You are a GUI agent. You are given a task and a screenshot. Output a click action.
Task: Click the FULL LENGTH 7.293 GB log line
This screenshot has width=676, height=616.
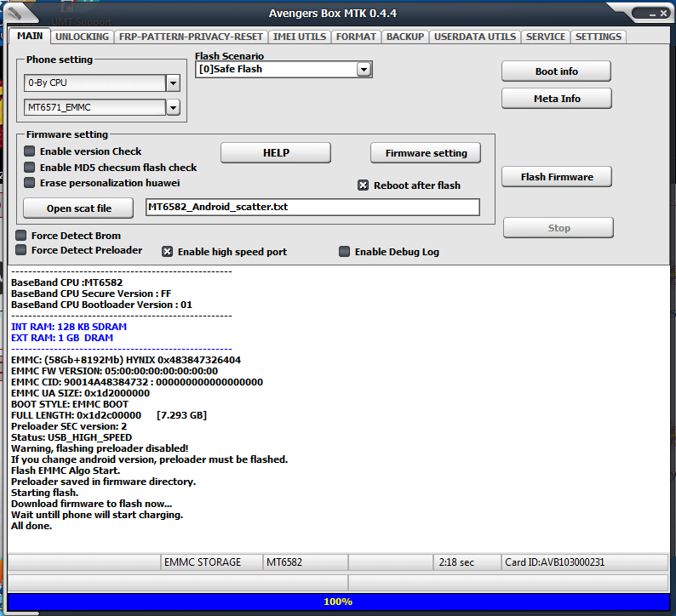coord(109,415)
